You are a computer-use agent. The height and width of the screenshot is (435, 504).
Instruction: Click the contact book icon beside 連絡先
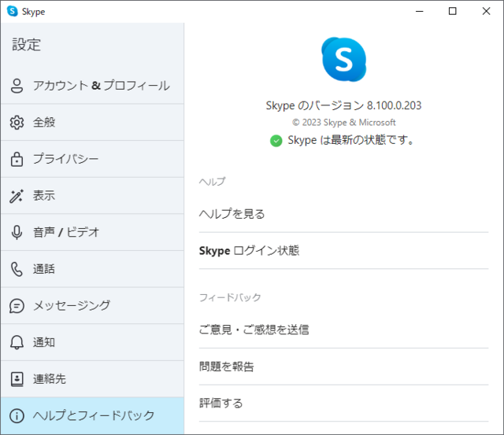(17, 379)
